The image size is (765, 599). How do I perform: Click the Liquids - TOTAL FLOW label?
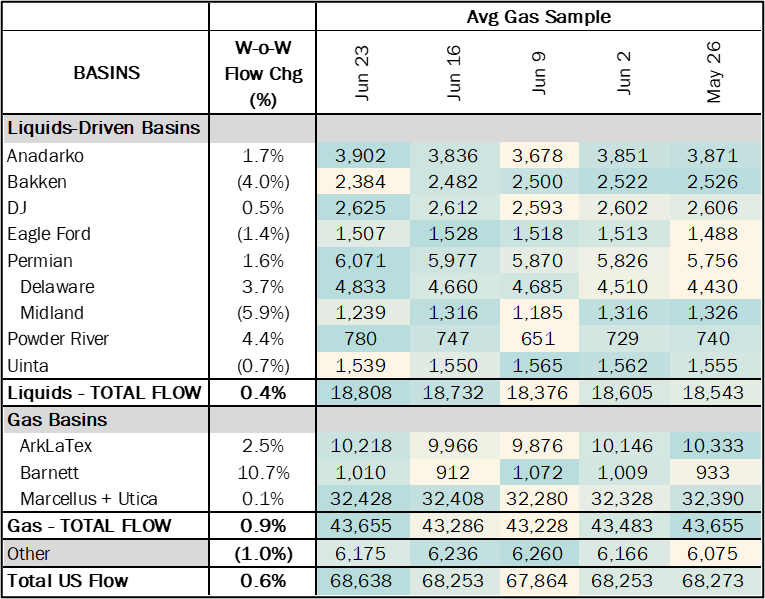[104, 392]
